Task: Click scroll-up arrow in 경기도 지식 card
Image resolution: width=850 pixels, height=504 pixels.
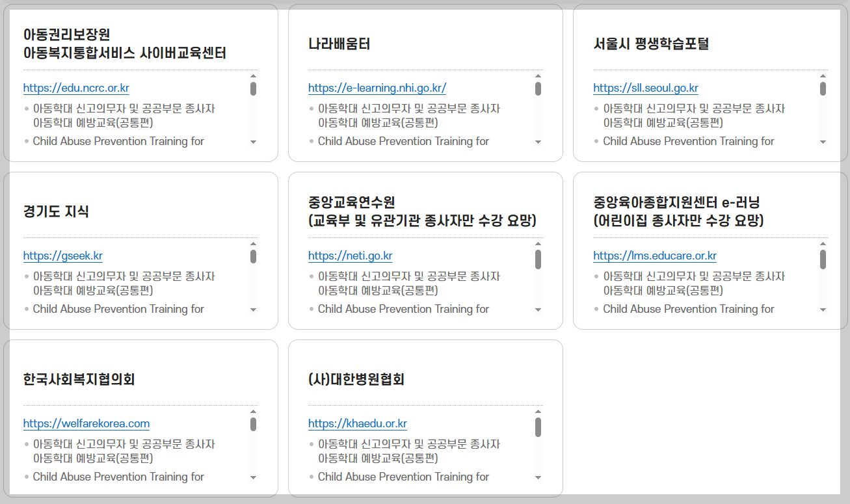Action: coord(253,244)
